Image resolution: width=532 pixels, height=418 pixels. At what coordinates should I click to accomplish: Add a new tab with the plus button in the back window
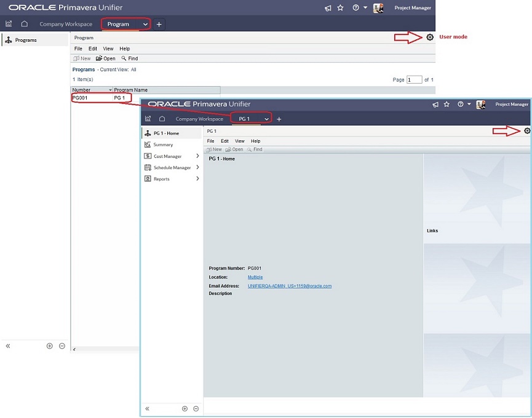coord(159,25)
